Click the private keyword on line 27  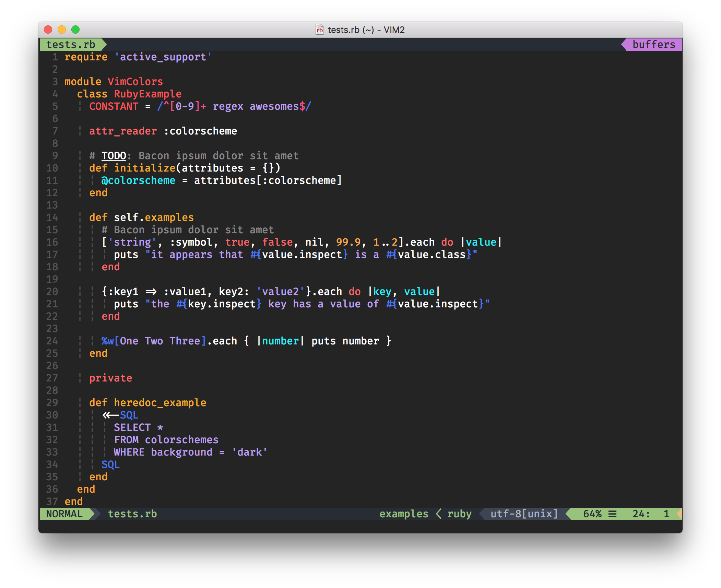coord(110,378)
